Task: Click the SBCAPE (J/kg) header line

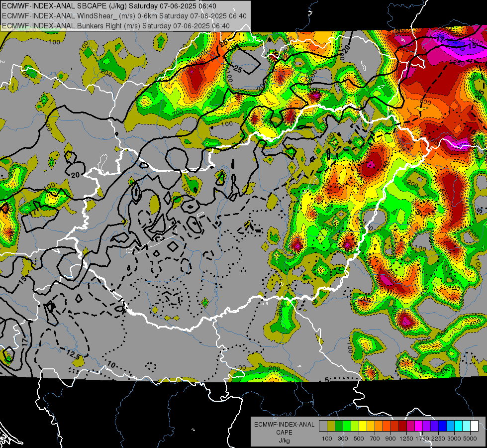Action: click(109, 6)
